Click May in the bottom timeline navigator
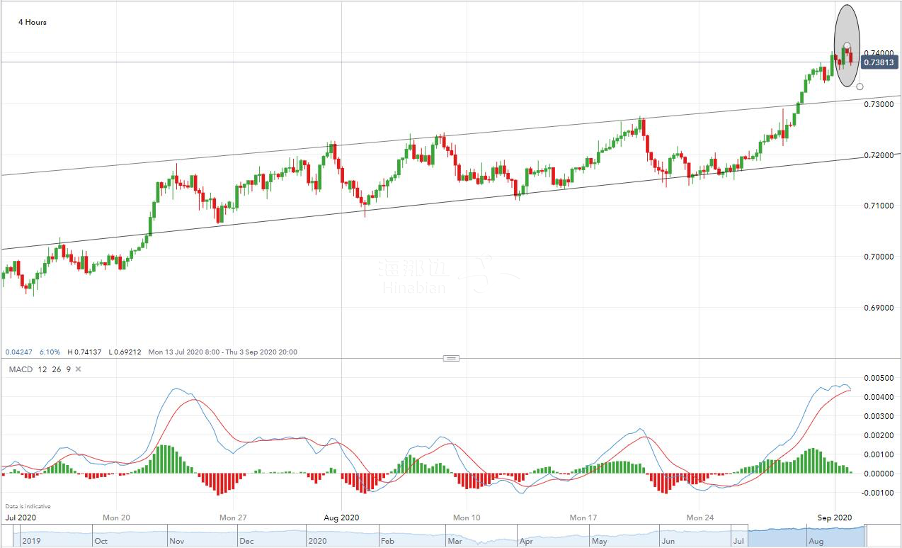This screenshot has height=548, width=902. pyautogui.click(x=599, y=539)
